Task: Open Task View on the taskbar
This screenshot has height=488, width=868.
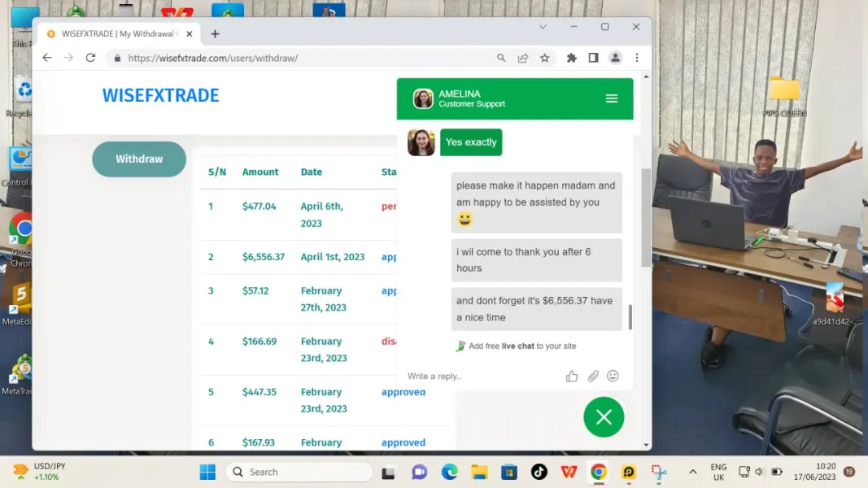Action: [x=388, y=473]
